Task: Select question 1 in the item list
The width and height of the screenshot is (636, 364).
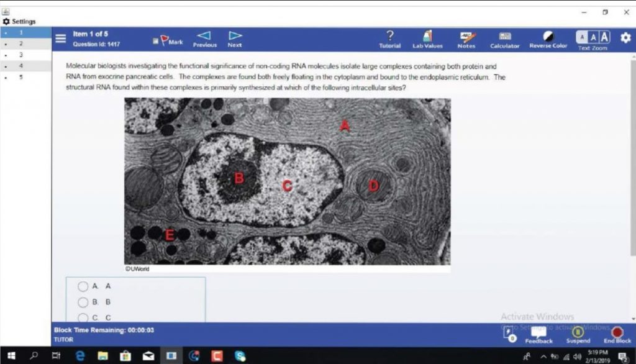Action: 25,32
